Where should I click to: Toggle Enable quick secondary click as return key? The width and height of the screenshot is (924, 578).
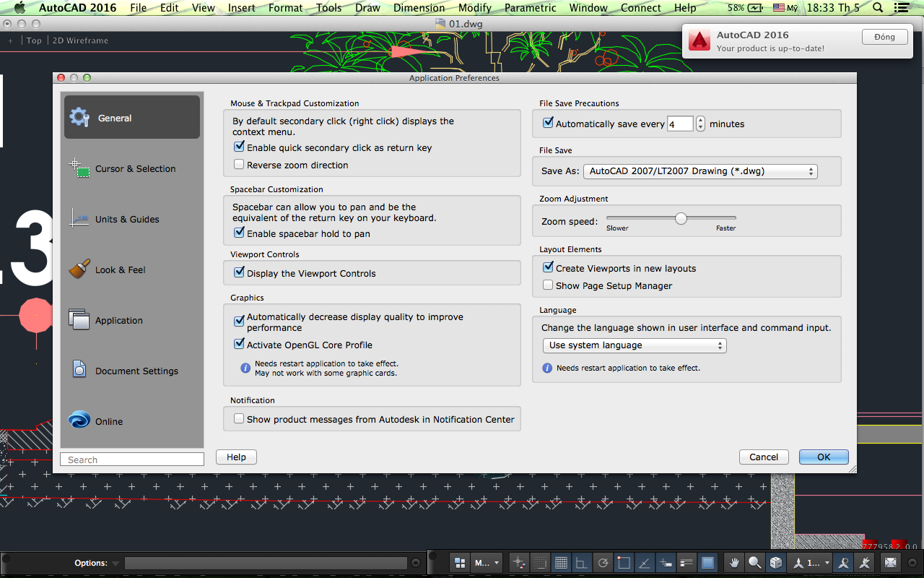240,147
